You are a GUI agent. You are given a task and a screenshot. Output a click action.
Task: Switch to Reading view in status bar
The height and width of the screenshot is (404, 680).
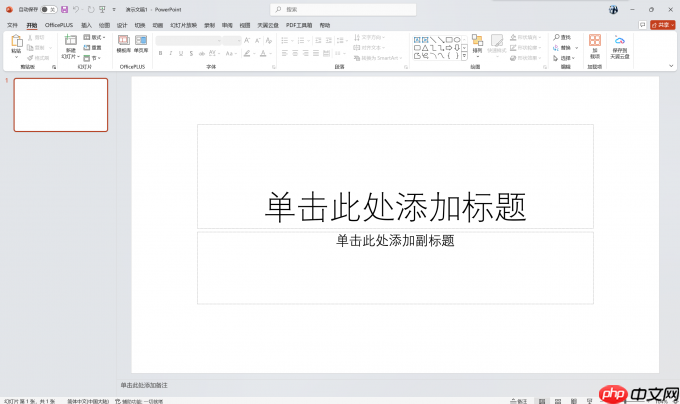tap(574, 401)
